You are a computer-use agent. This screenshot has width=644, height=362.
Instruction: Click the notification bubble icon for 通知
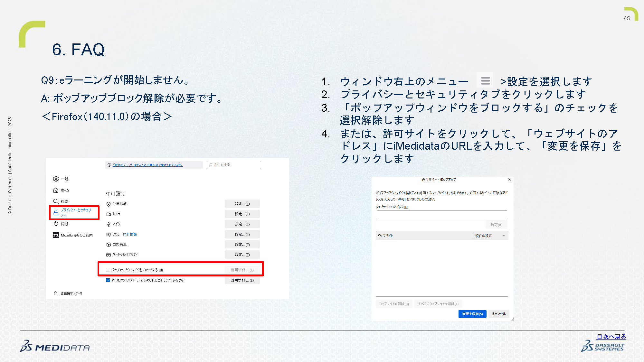tap(109, 234)
